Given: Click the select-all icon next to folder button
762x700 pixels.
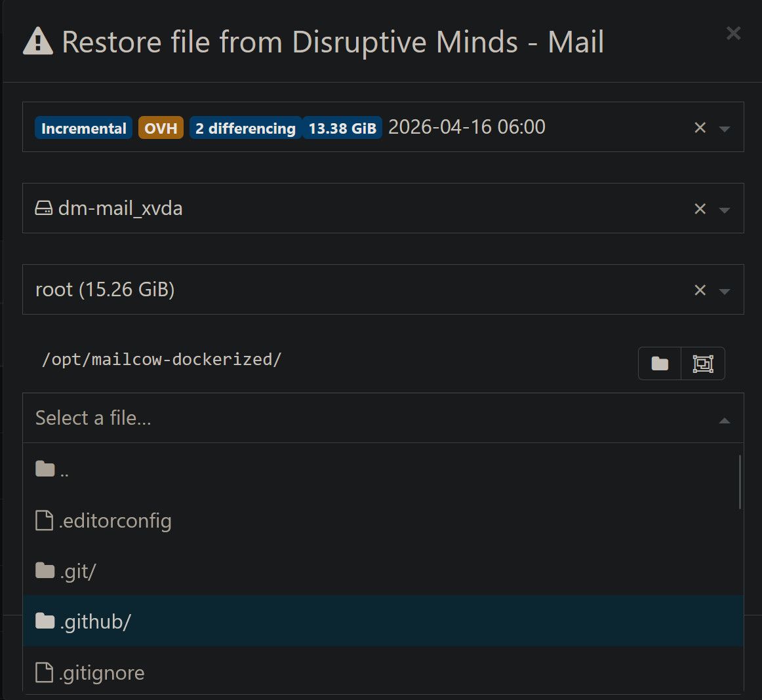Looking at the screenshot, I should (x=703, y=364).
